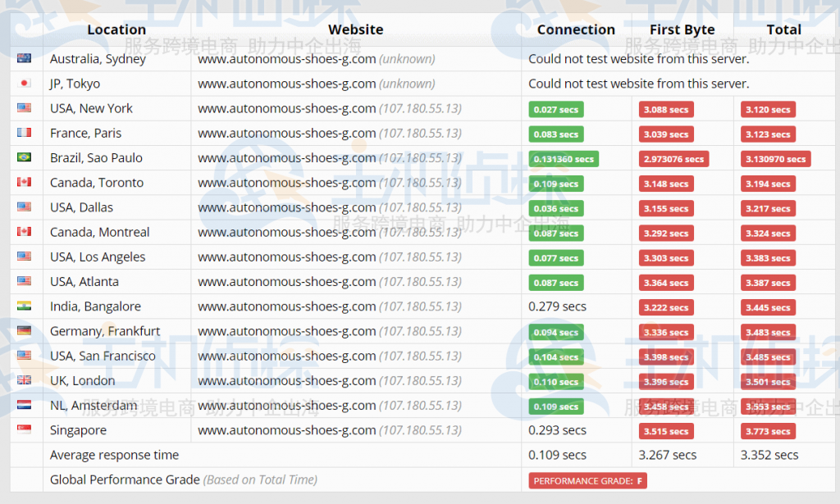Click the Connection column header
This screenshot has width=840, height=504.
(576, 30)
